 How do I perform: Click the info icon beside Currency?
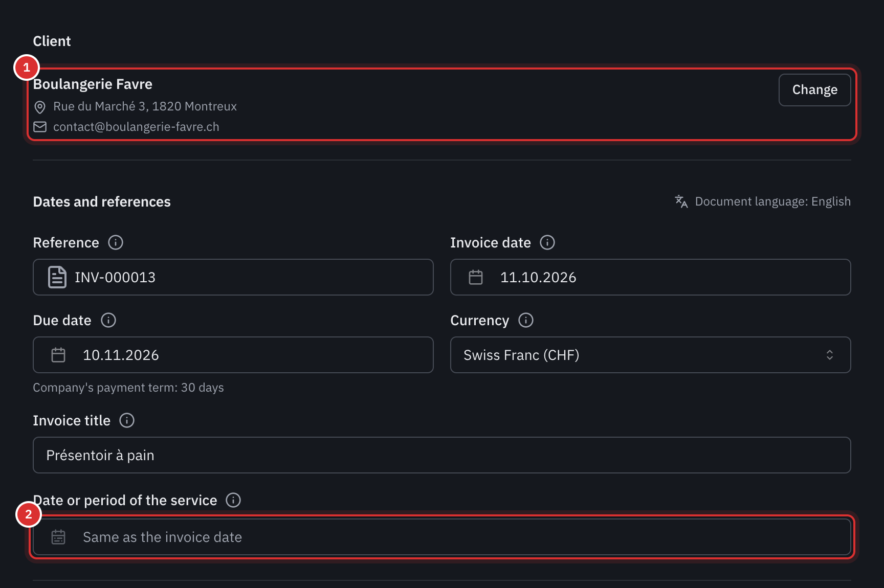[x=526, y=320]
